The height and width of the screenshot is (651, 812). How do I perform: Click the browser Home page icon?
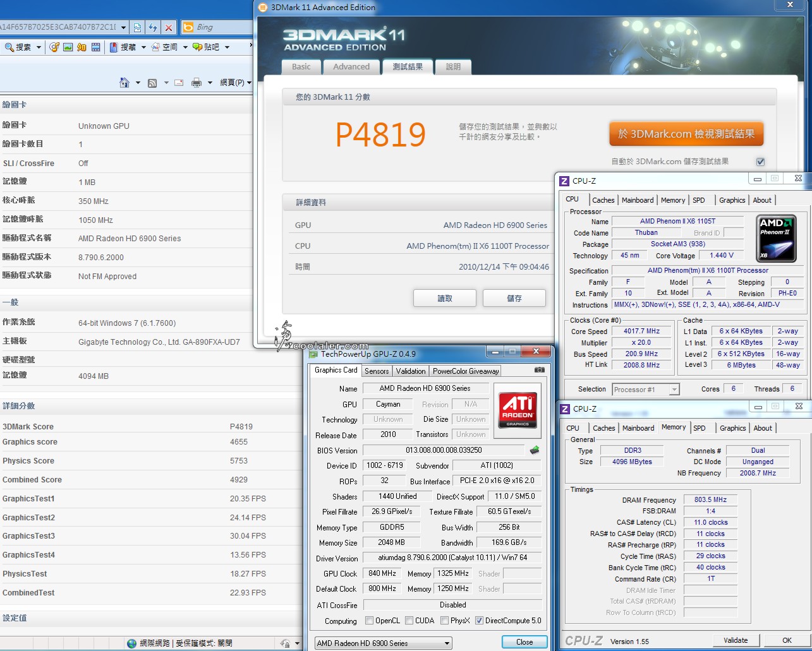pos(124,83)
